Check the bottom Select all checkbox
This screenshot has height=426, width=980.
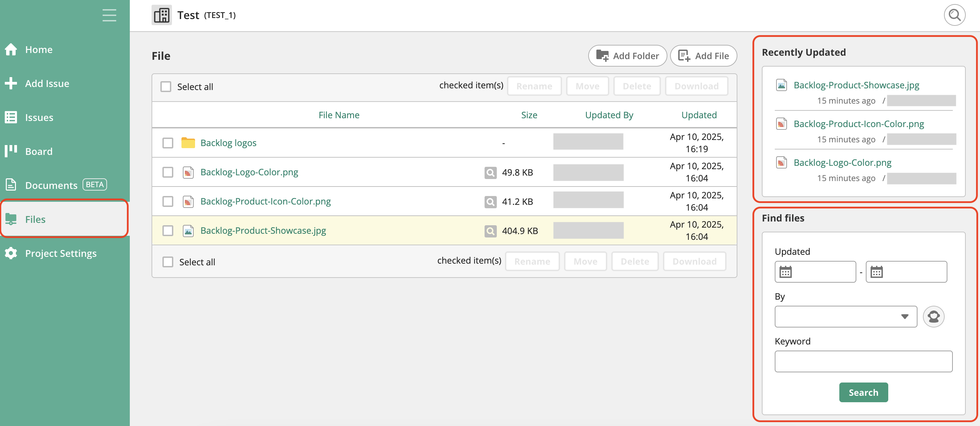coord(168,262)
